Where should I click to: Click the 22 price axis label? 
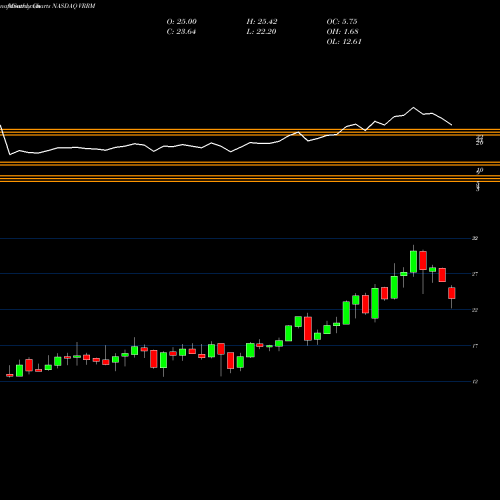pyautogui.click(x=475, y=310)
